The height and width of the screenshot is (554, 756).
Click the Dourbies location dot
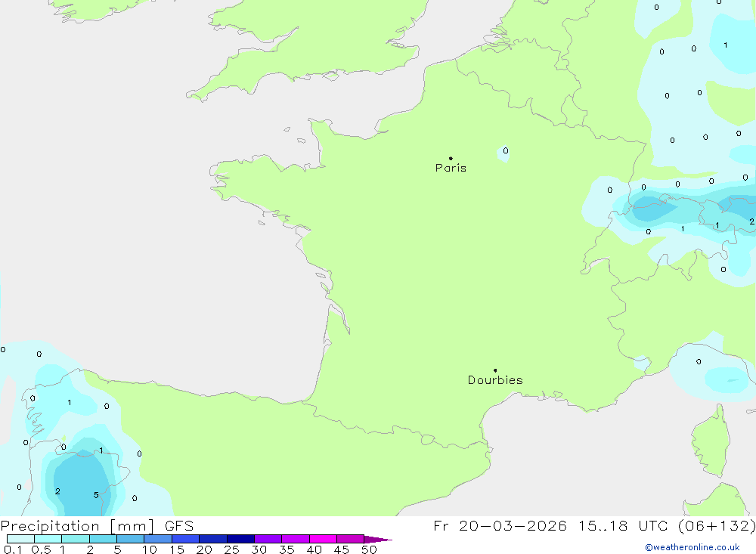click(495, 370)
